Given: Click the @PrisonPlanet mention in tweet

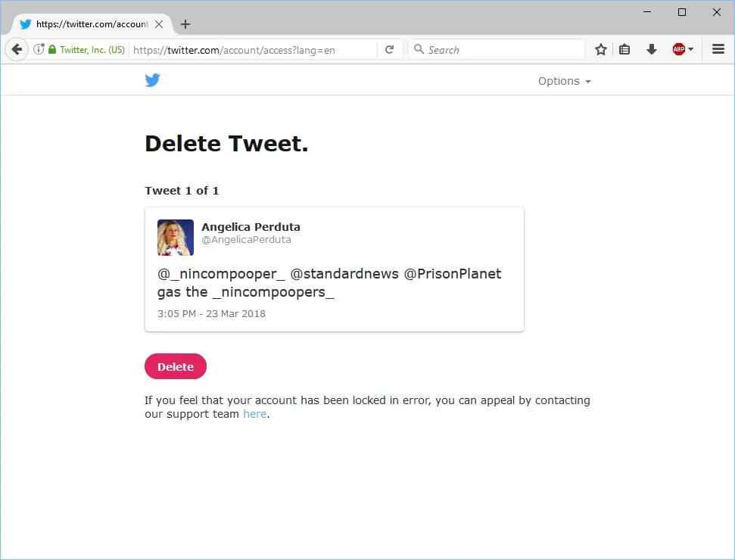Looking at the screenshot, I should point(453,274).
